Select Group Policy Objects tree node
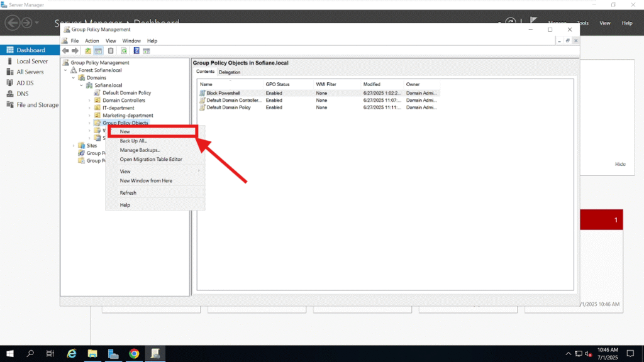The image size is (644, 362). tap(125, 123)
